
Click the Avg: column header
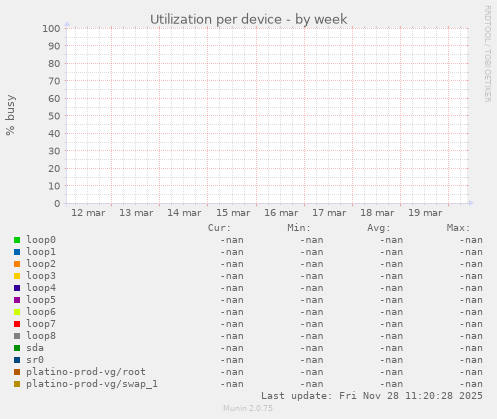pos(379,228)
